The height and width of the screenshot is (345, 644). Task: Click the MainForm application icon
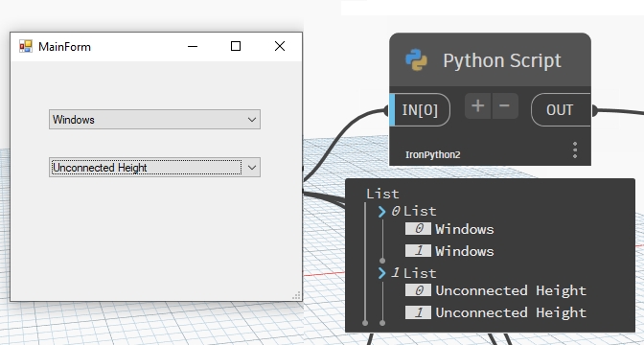click(26, 46)
